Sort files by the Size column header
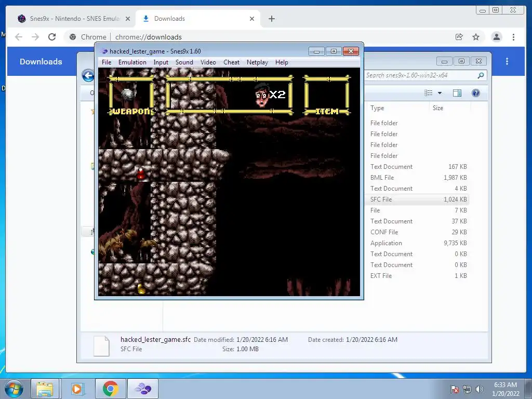Image resolution: width=532 pixels, height=399 pixels. pos(437,108)
